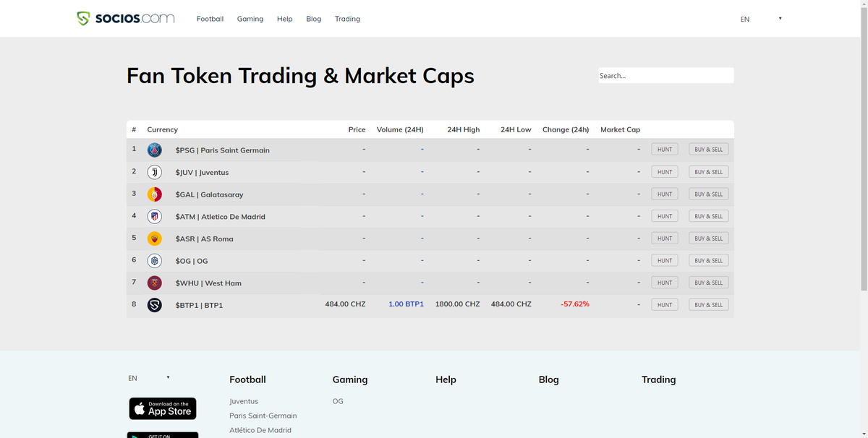Viewport: 868px width, 438px height.
Task: Select the $OG | OG row text
Action: coord(191,262)
